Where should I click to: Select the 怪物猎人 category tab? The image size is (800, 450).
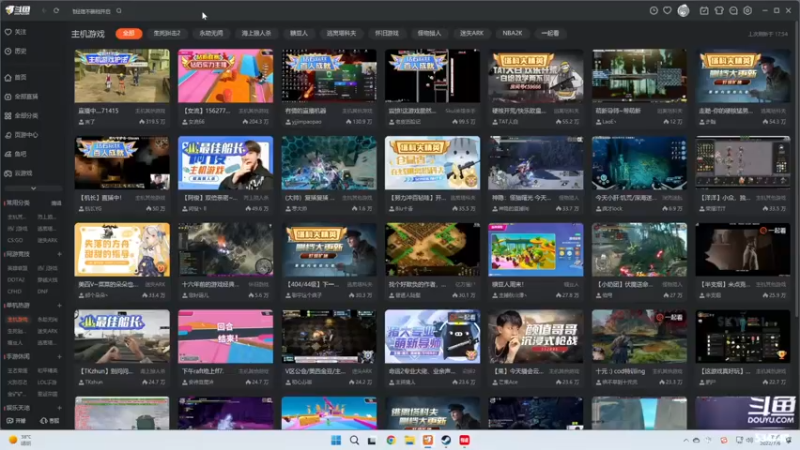point(429,33)
